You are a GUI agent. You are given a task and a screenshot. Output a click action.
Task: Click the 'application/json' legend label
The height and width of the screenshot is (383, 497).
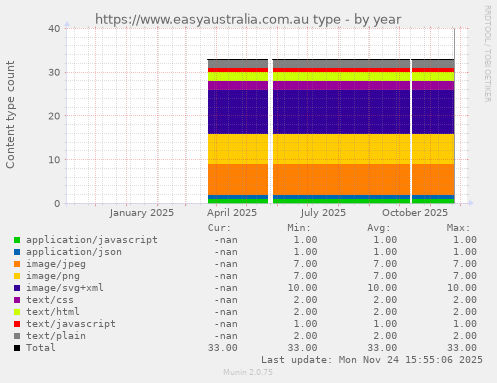74,252
